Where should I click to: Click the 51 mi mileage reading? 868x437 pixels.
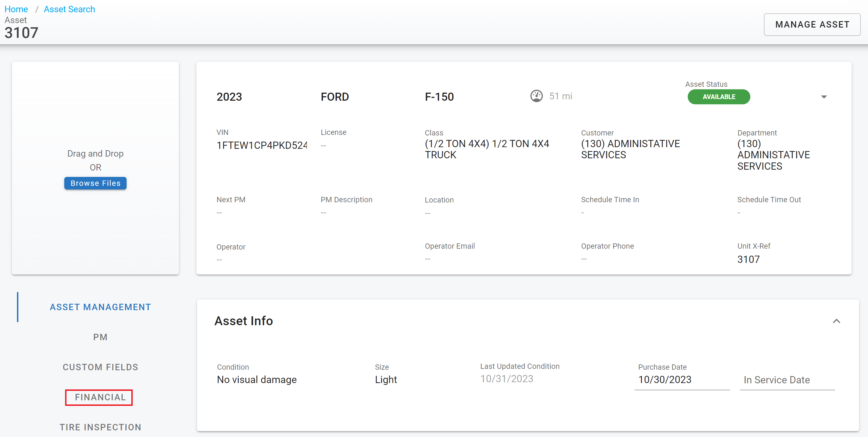click(x=561, y=96)
